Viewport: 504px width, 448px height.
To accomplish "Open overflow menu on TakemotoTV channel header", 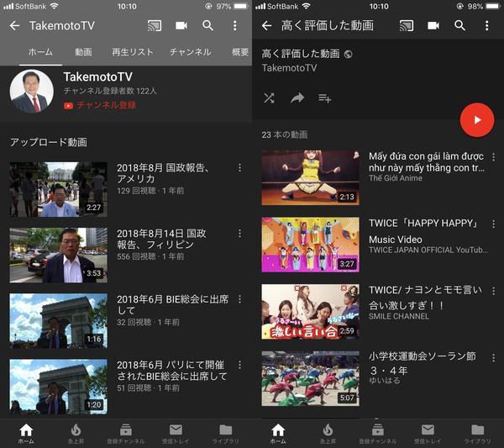I will tap(235, 26).
